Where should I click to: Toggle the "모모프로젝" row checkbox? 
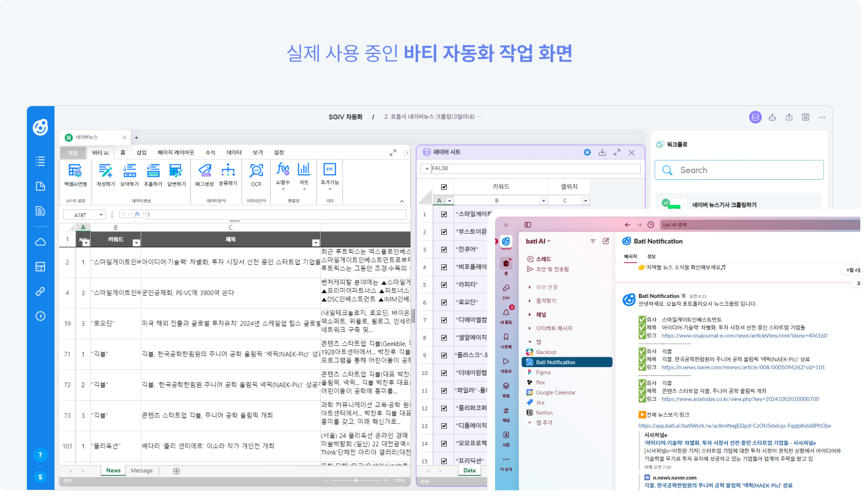444,443
